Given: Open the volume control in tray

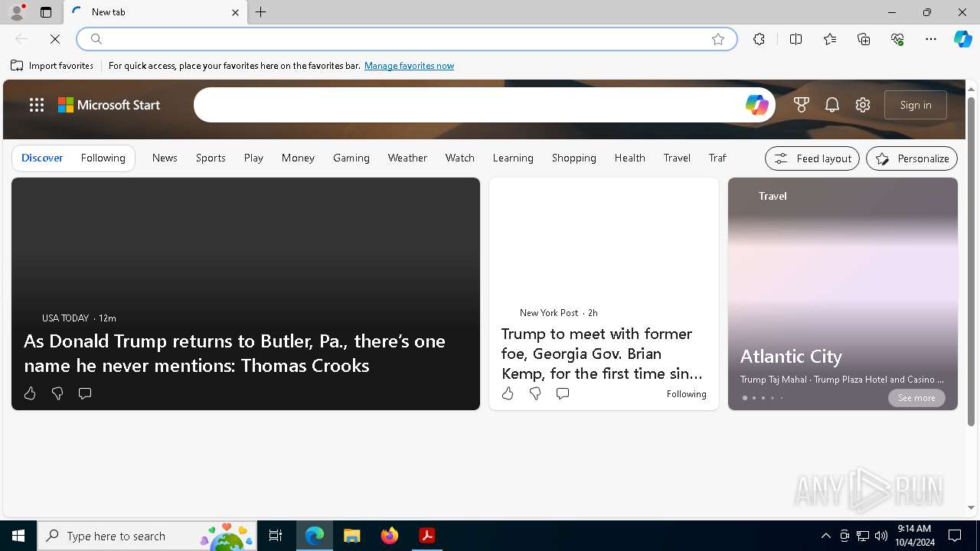Looking at the screenshot, I should (x=881, y=536).
